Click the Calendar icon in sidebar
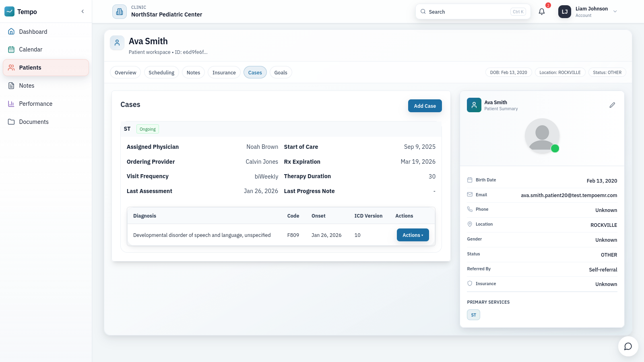 11,49
